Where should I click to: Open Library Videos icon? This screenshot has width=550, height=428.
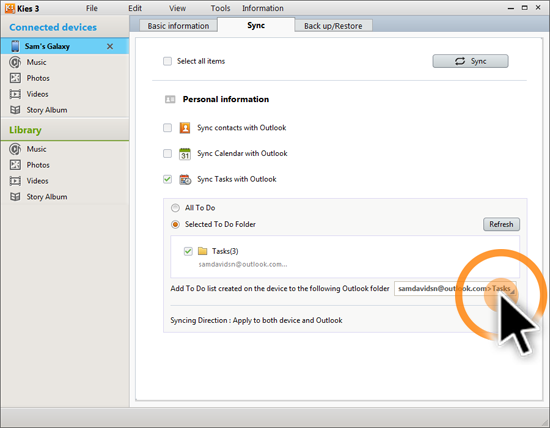point(15,181)
